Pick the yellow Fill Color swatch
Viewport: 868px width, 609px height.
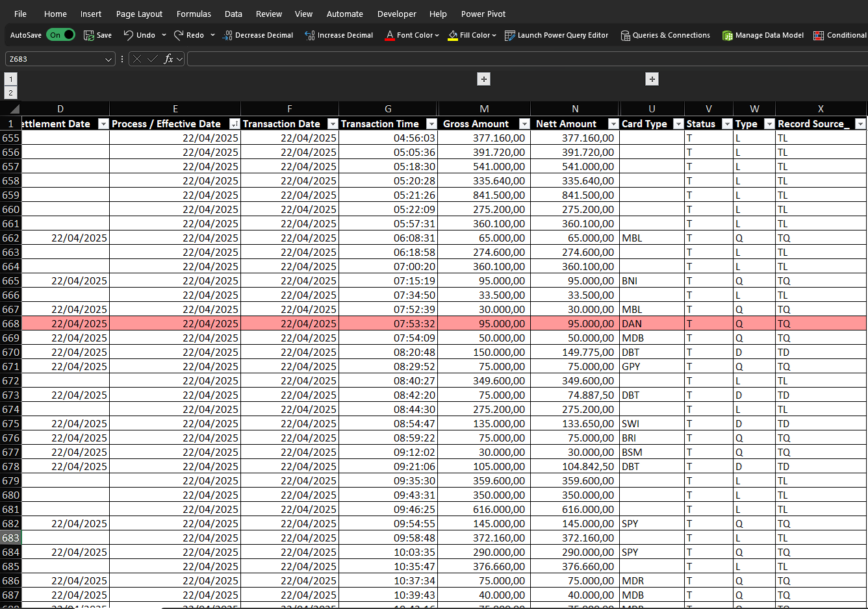[454, 39]
